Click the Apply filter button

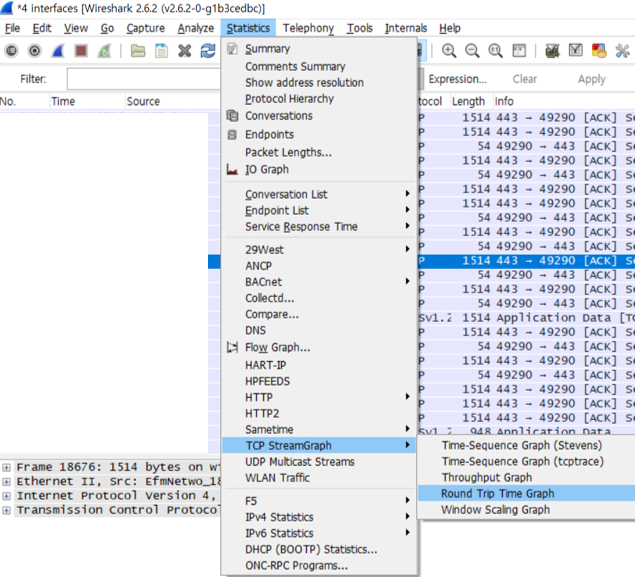(592, 79)
